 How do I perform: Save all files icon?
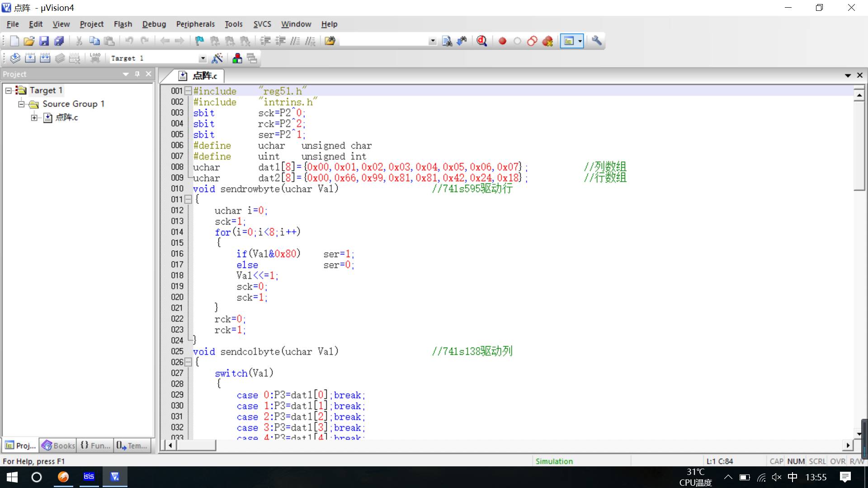coord(59,41)
